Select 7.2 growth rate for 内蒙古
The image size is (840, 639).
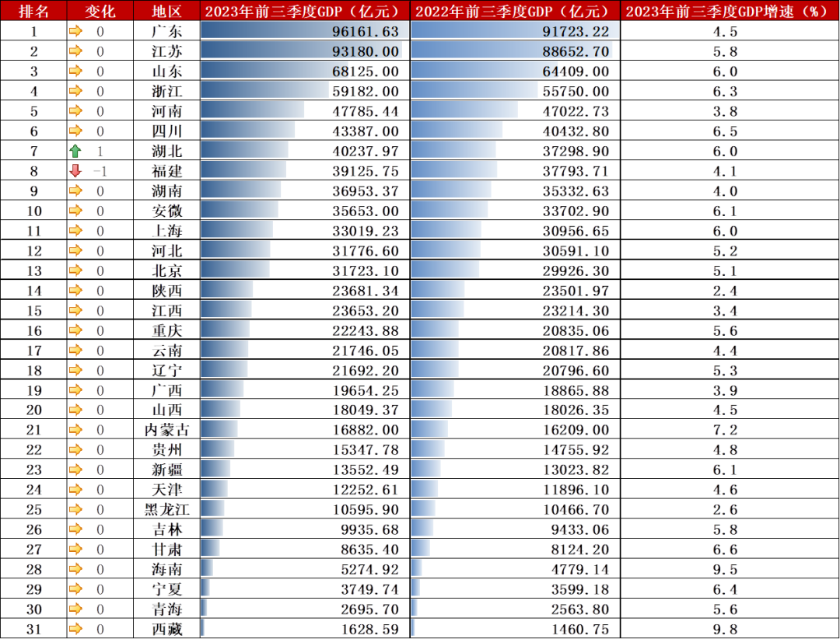tap(725, 430)
